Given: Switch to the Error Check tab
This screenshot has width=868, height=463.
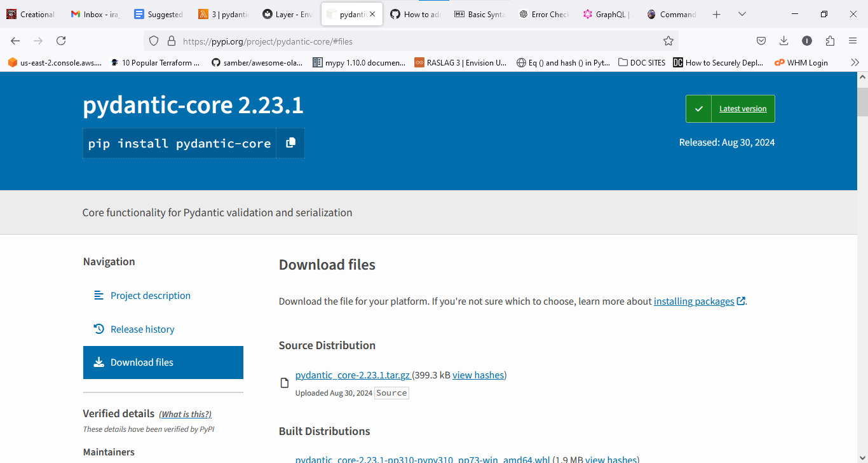Looking at the screenshot, I should point(544,14).
